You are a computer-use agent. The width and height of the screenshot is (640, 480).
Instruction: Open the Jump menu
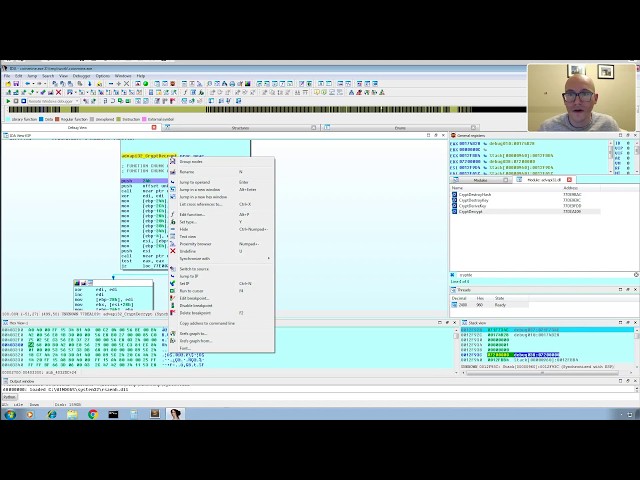coord(32,76)
